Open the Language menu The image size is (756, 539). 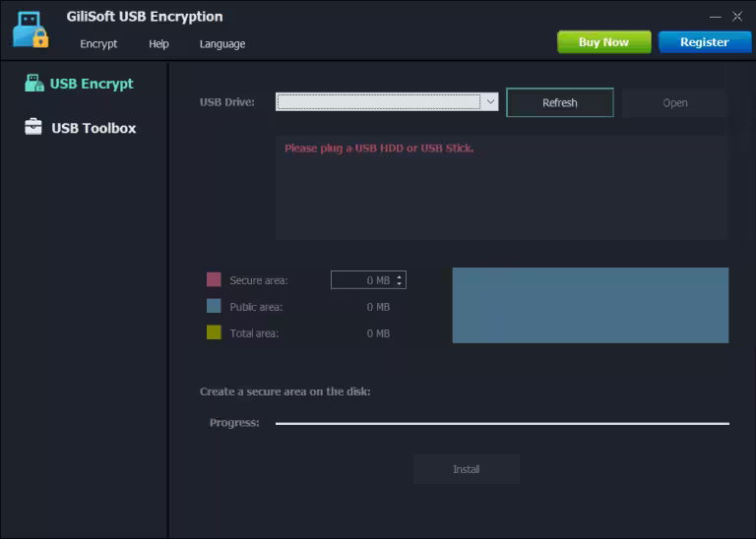click(222, 44)
